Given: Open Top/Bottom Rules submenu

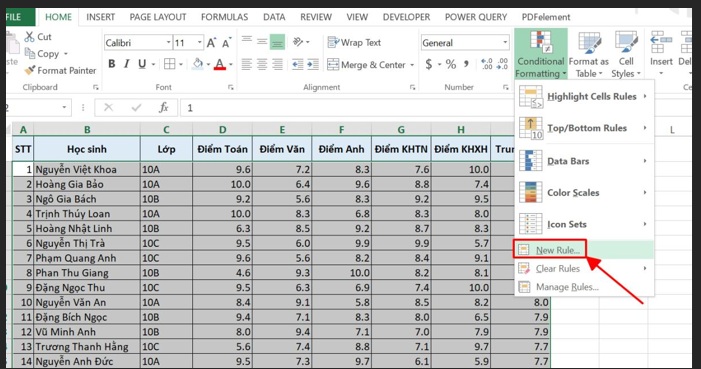Looking at the screenshot, I should (584, 128).
